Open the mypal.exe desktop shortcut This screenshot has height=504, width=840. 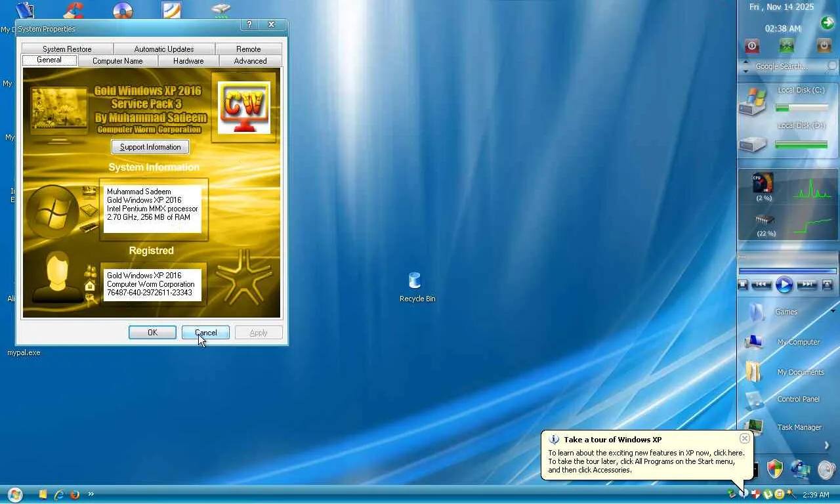tap(24, 352)
